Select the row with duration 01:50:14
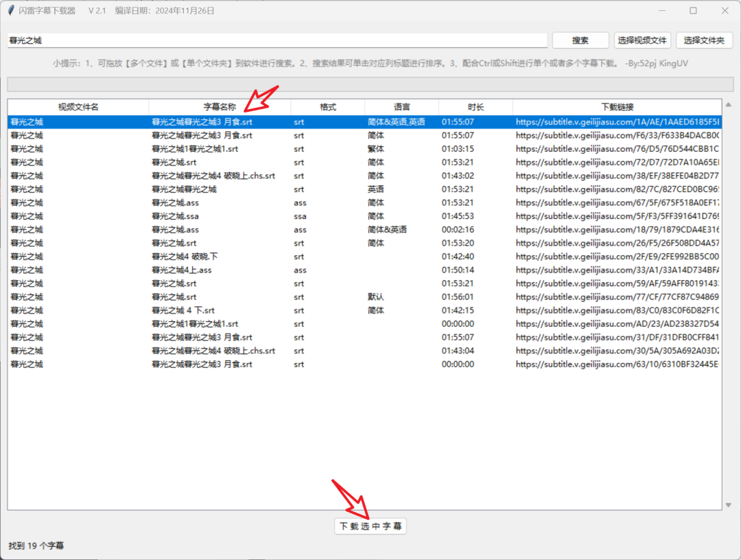Viewport: 741px width, 560px height. pyautogui.click(x=364, y=270)
